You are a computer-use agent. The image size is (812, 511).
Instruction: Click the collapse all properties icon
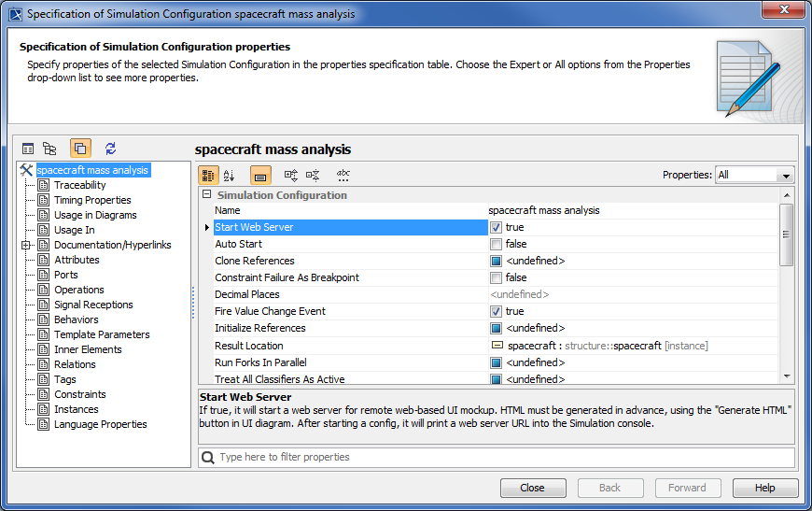313,175
